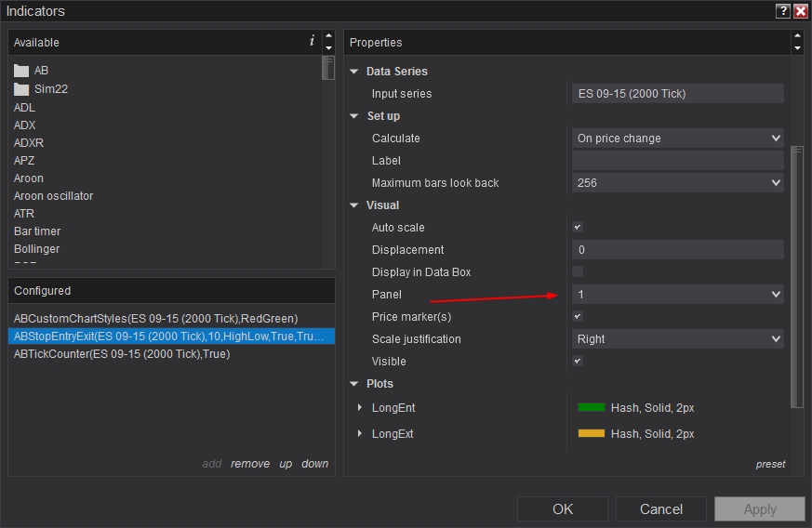The width and height of the screenshot is (812, 528).
Task: Select ABTickCounter in Configured list
Action: [x=122, y=354]
